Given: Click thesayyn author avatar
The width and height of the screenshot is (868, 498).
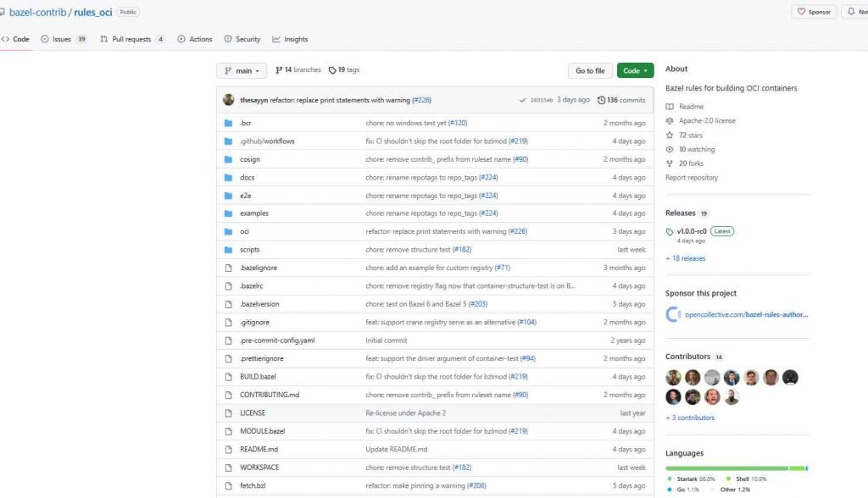Looking at the screenshot, I should [x=229, y=100].
